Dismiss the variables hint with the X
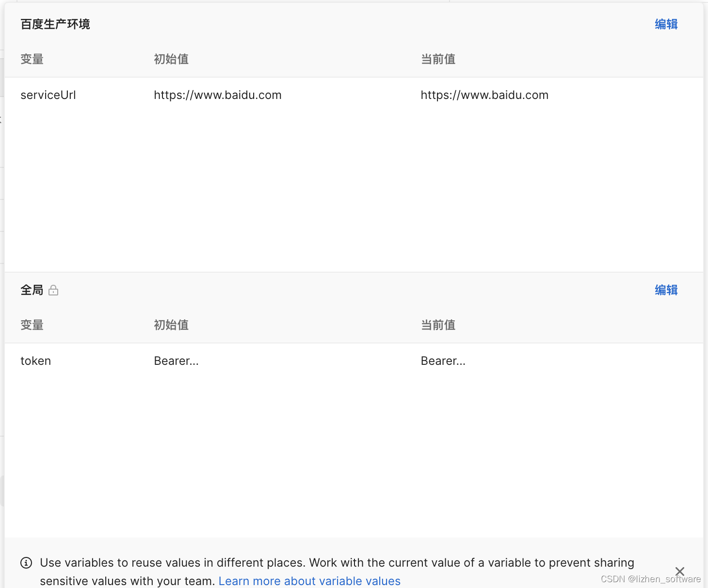Screen dimensions: 708x588 pyautogui.click(x=680, y=571)
